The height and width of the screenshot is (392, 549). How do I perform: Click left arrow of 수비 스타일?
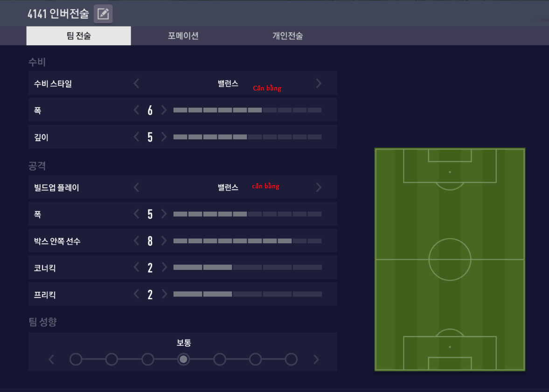(136, 83)
